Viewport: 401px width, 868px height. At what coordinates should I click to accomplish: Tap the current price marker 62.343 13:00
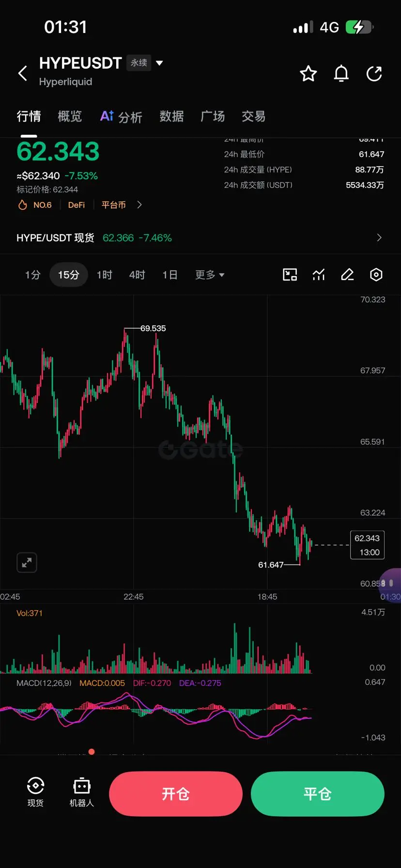(367, 545)
